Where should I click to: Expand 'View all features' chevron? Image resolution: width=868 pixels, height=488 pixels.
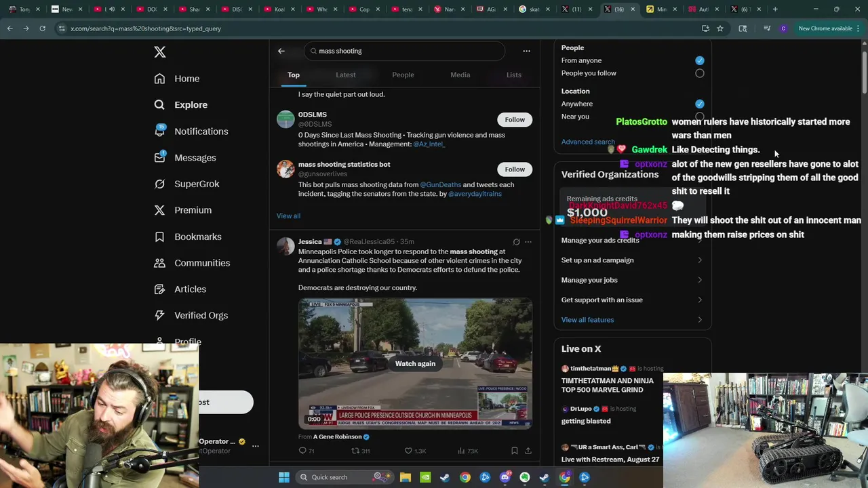click(700, 320)
